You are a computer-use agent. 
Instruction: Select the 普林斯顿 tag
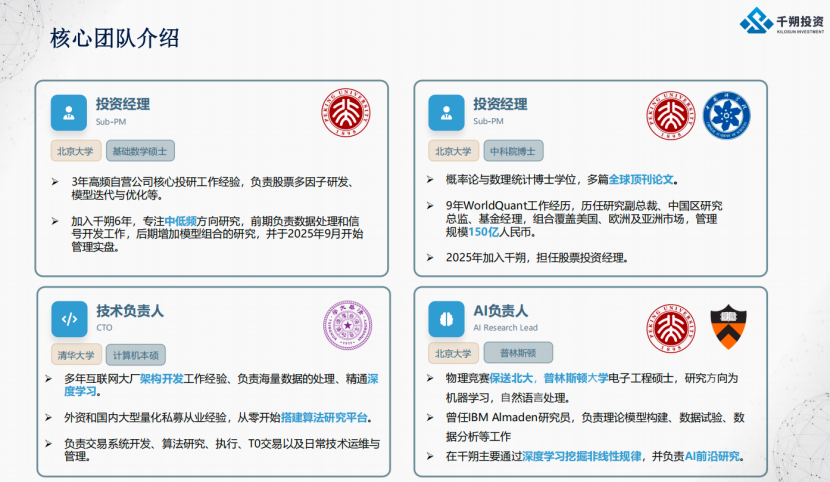pos(518,353)
